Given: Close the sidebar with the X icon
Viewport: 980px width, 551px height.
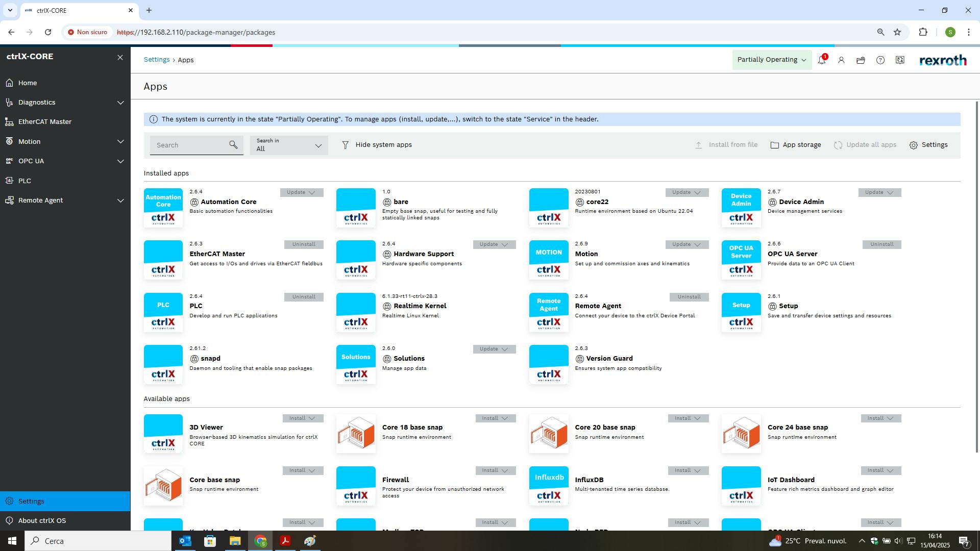Looking at the screenshot, I should [x=120, y=57].
